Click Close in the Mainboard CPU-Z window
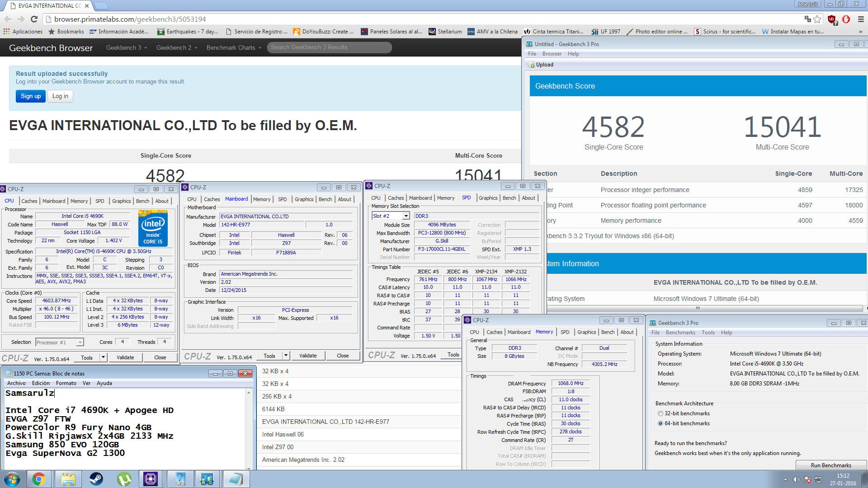Image resolution: width=868 pixels, height=488 pixels. 343,356
